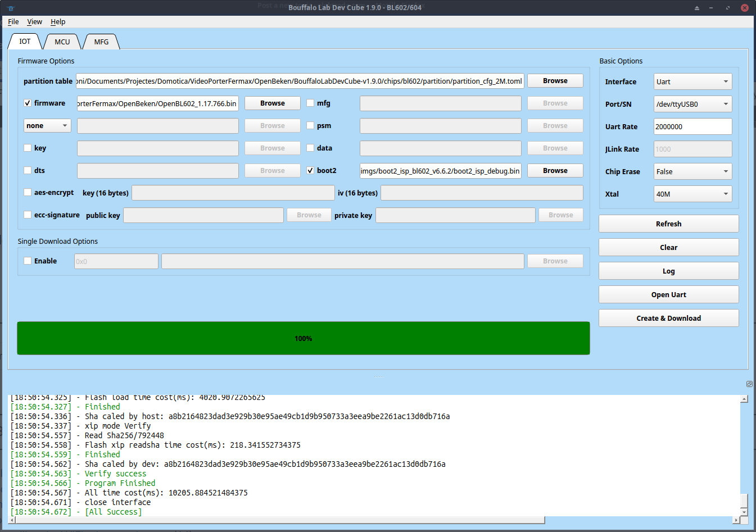This screenshot has height=532, width=756.
Task: Click the firmware path field
Action: (x=158, y=103)
